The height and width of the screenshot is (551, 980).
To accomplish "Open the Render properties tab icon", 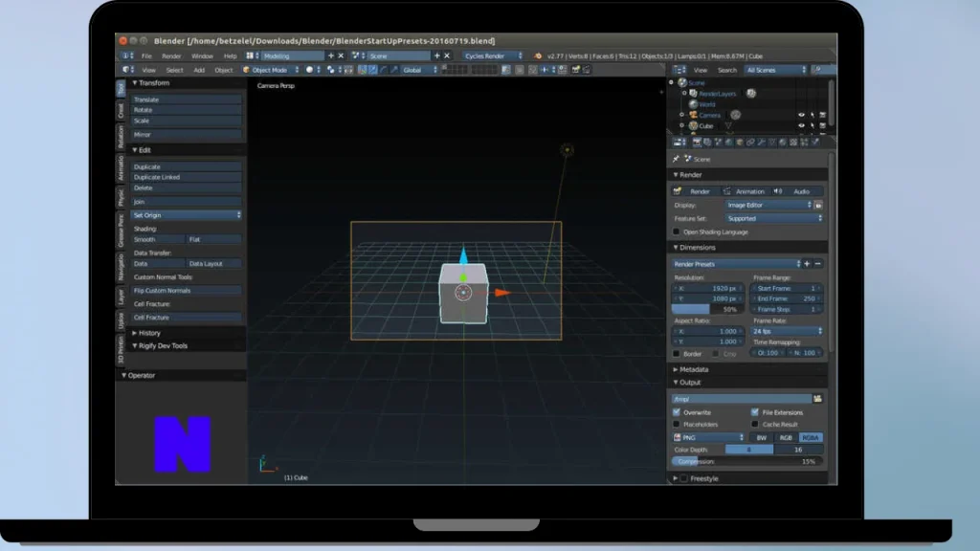I will pyautogui.click(x=698, y=143).
